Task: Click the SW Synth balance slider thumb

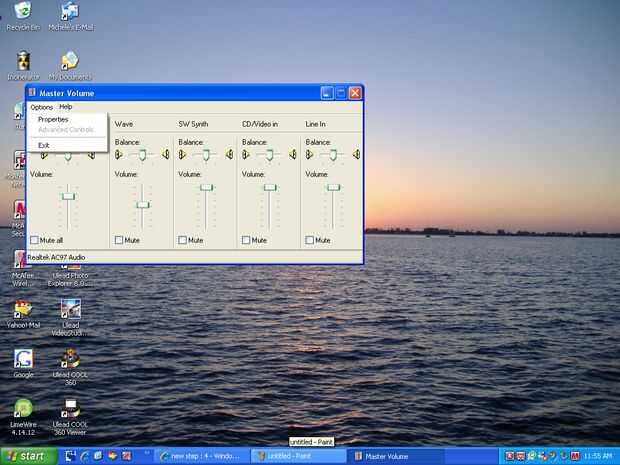Action: [x=206, y=155]
